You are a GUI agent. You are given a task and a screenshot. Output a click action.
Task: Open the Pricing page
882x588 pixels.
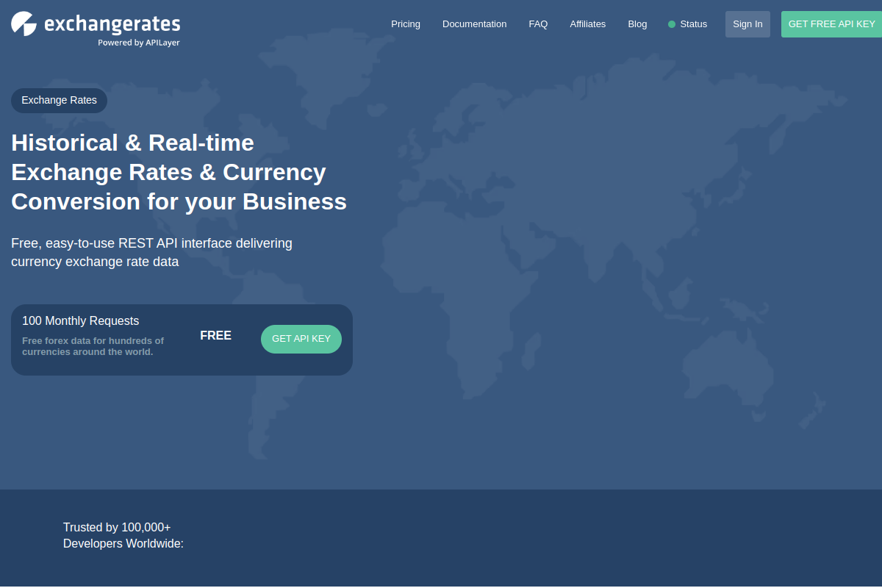pos(406,24)
